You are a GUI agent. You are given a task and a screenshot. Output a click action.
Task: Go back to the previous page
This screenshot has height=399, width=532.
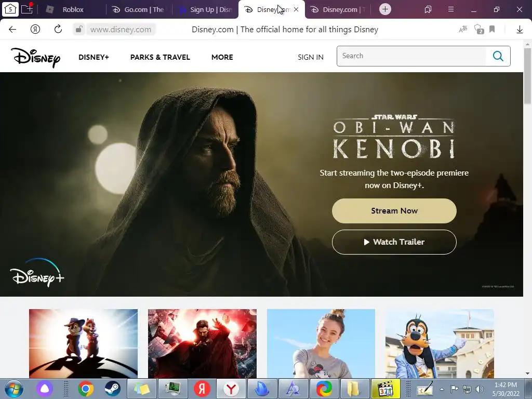click(12, 30)
